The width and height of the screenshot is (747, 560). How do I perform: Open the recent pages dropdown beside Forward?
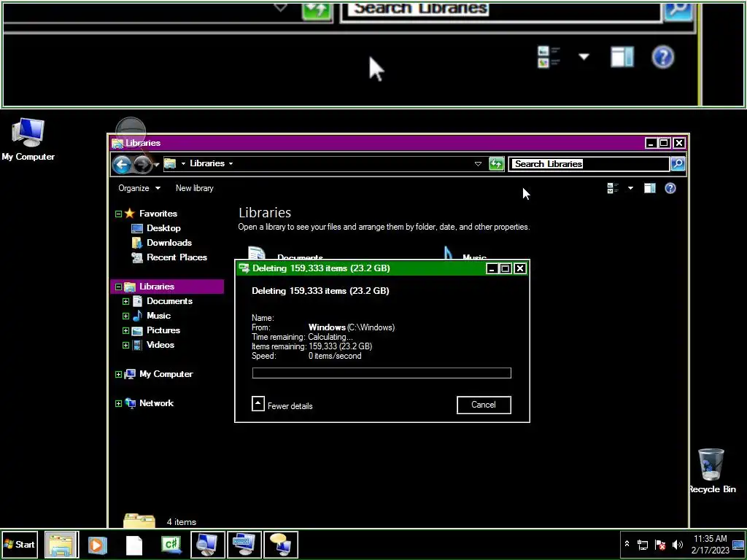coord(157,165)
